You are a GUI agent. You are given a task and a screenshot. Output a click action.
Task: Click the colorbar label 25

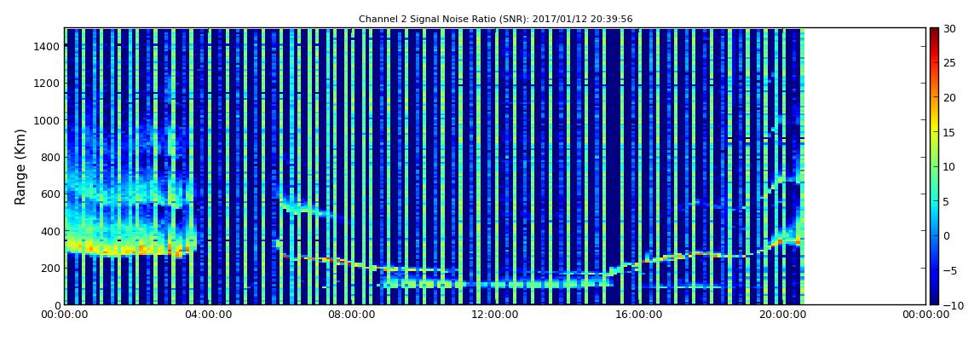click(949, 63)
